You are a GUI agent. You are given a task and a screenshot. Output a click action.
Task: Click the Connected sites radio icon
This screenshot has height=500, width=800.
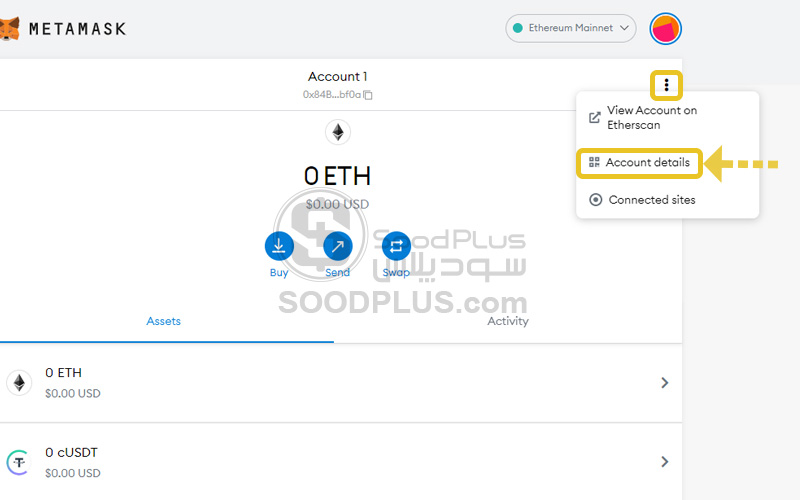[595, 199]
